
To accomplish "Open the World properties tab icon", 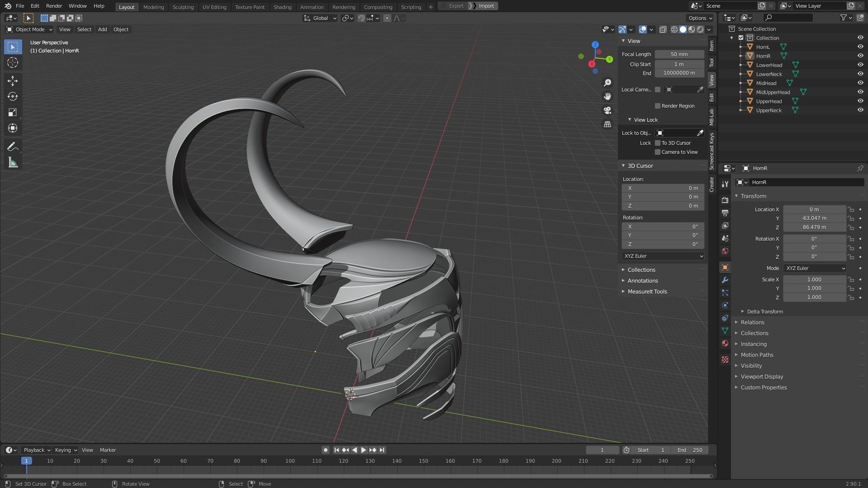I will tap(725, 251).
